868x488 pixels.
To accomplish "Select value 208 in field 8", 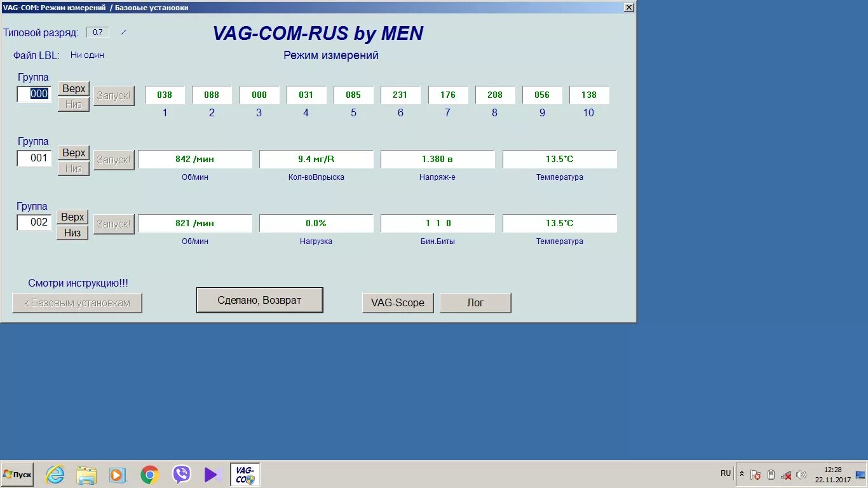I will (x=495, y=95).
